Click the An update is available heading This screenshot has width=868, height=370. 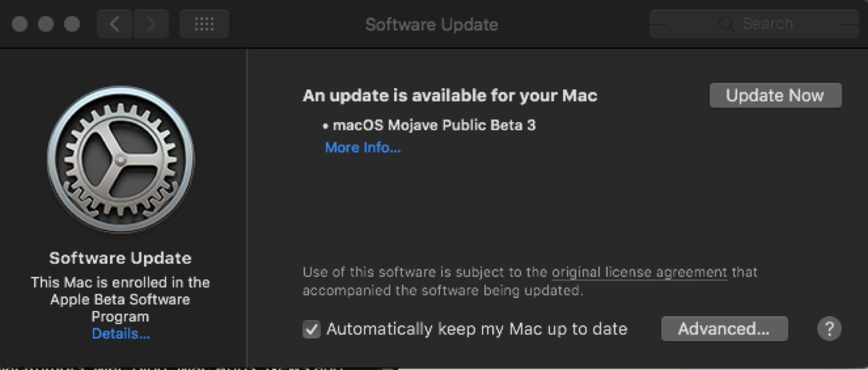(x=450, y=96)
